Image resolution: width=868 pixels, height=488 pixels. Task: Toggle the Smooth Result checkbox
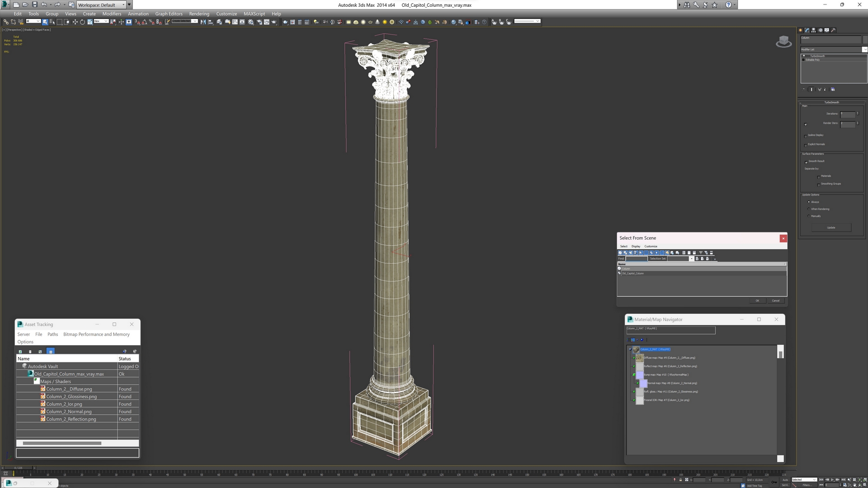(806, 162)
